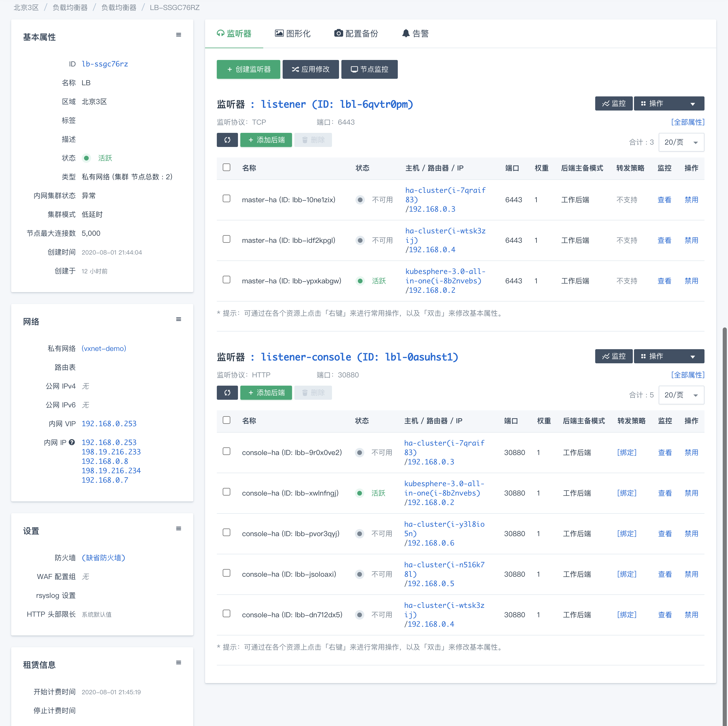Viewport: 728px width, 726px height.
Task: Click 监控 button for listener lbl-6qvtr0pm
Action: click(x=613, y=103)
